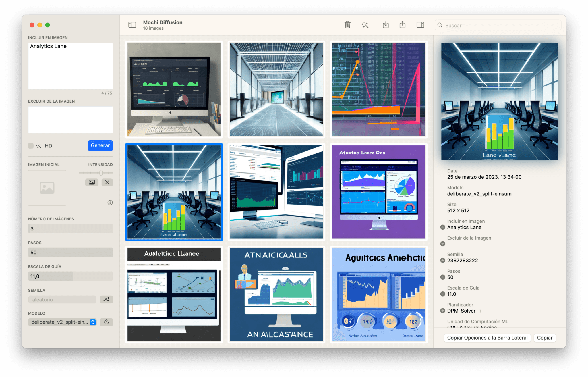Click the search magnifier icon
The width and height of the screenshot is (588, 377).
[x=440, y=25]
